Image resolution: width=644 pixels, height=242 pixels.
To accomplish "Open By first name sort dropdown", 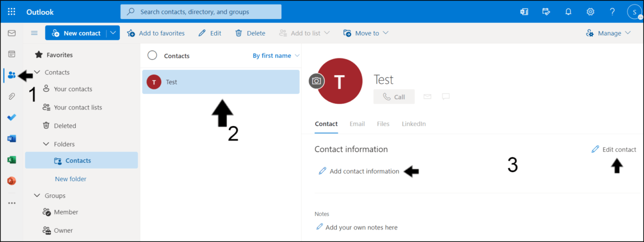I will click(x=276, y=56).
